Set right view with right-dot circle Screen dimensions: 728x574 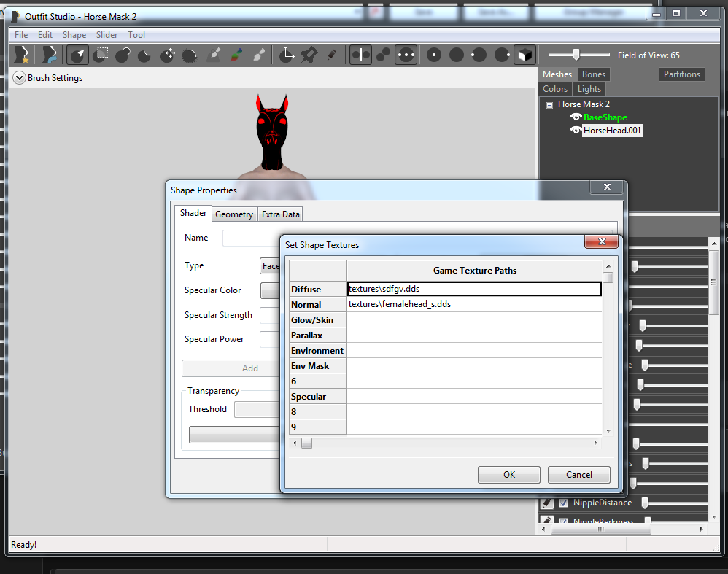(502, 55)
